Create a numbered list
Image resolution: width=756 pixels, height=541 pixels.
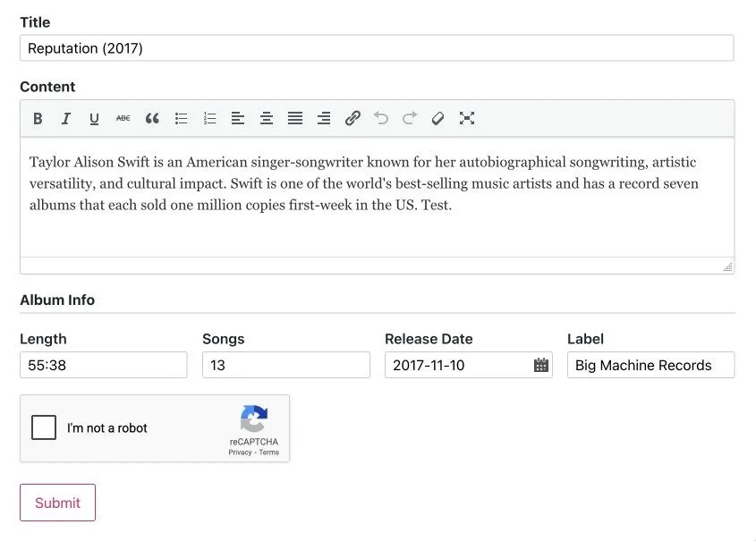pyautogui.click(x=209, y=118)
